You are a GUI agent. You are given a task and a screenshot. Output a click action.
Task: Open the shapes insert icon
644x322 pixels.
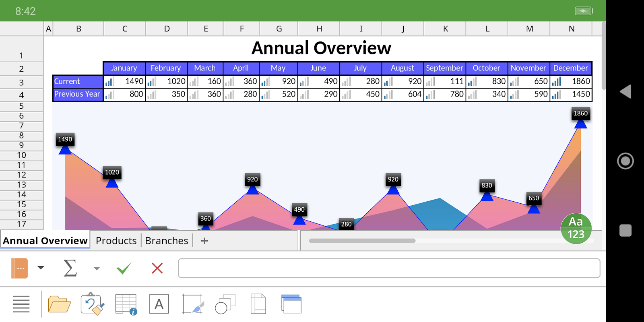[225, 304]
